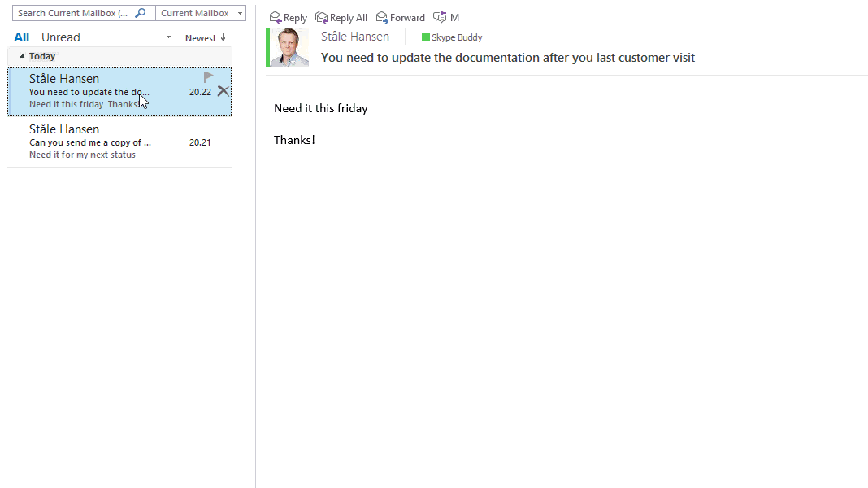868x488 pixels.
Task: Collapse the Today message group
Action: 22,56
